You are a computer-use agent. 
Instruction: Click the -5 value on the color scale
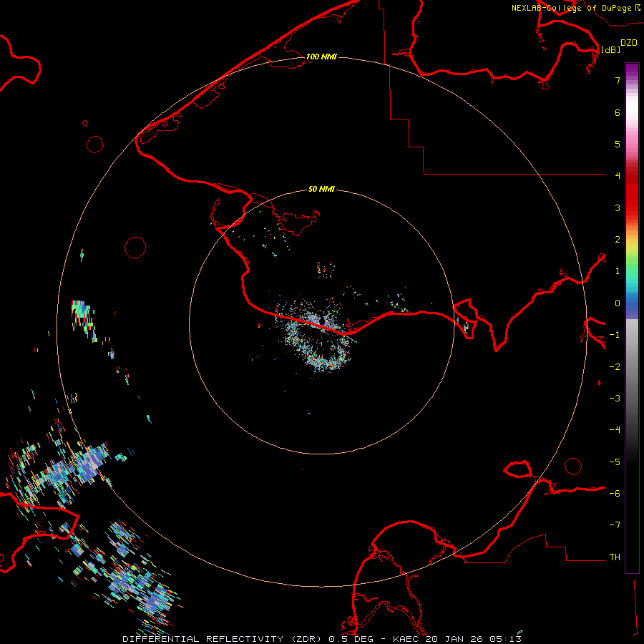pos(615,462)
